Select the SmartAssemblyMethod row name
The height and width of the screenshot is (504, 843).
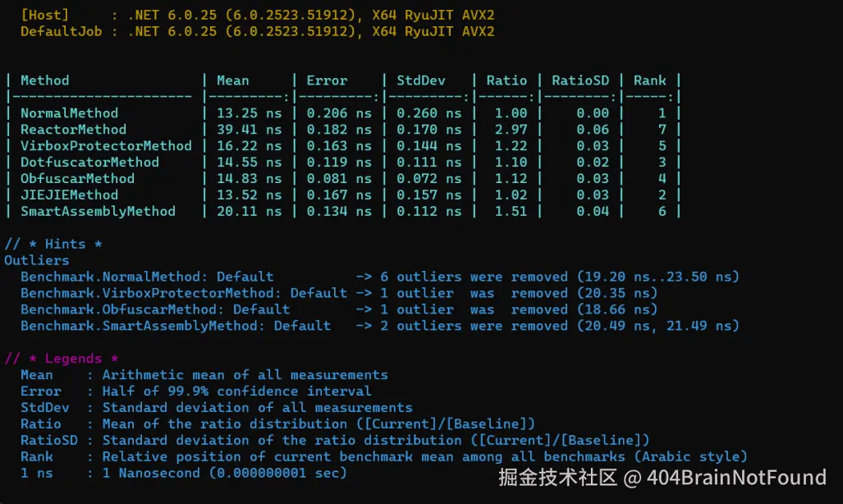click(x=98, y=212)
